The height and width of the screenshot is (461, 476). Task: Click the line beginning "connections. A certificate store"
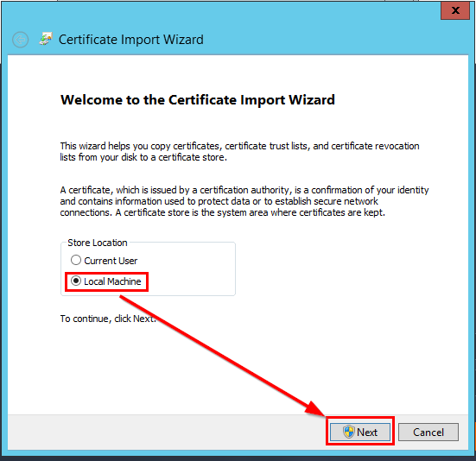click(223, 212)
